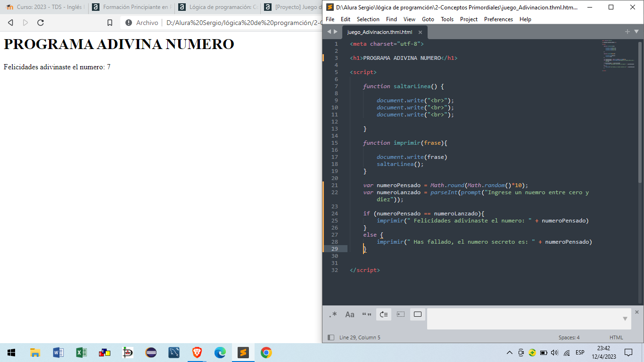
Task: Show hidden system tray icons
Action: [510, 353]
